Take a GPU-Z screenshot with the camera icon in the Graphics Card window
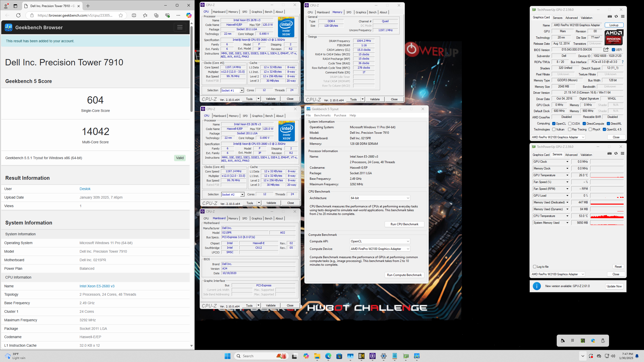Viewport: 644px width, 362px height. coord(610,17)
